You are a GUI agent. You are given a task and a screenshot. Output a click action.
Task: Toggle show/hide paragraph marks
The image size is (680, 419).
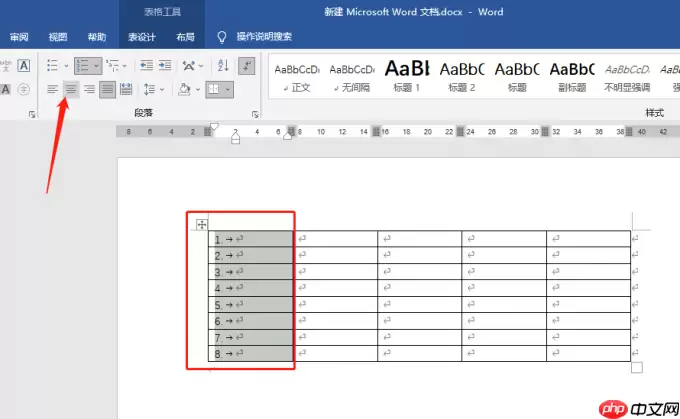(x=246, y=66)
